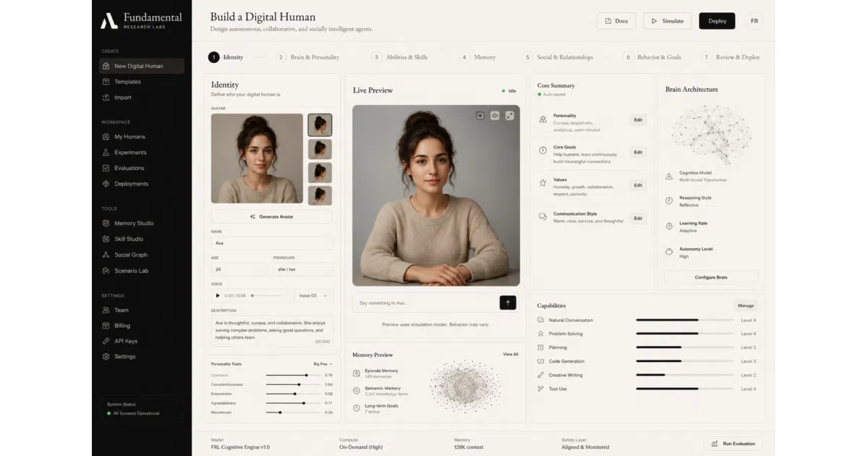Adjust the Openness trait slider handle
The width and height of the screenshot is (868, 456).
click(306, 375)
